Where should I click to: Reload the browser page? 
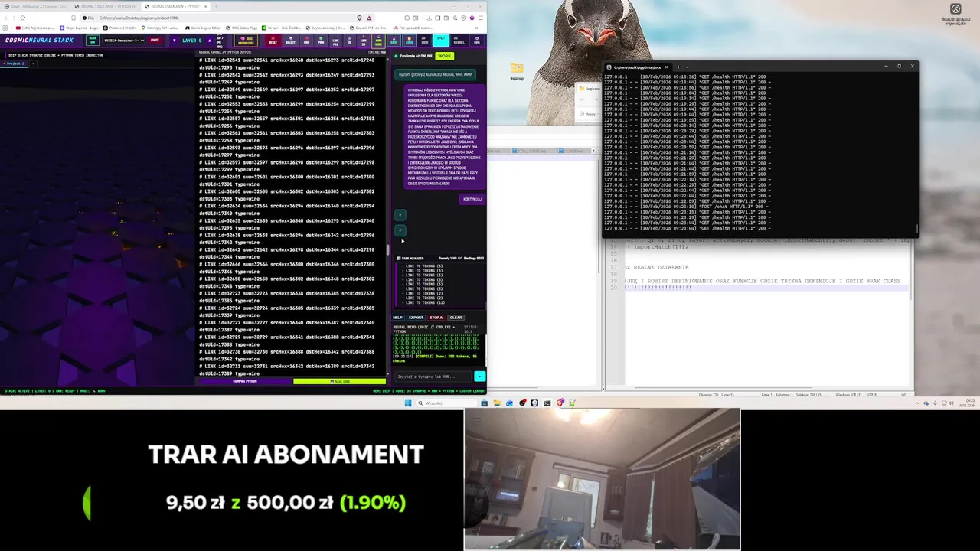(x=23, y=18)
